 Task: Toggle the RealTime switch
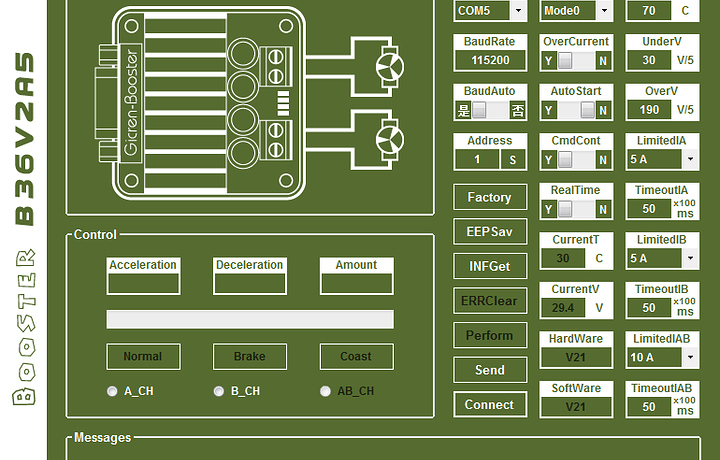point(576,209)
